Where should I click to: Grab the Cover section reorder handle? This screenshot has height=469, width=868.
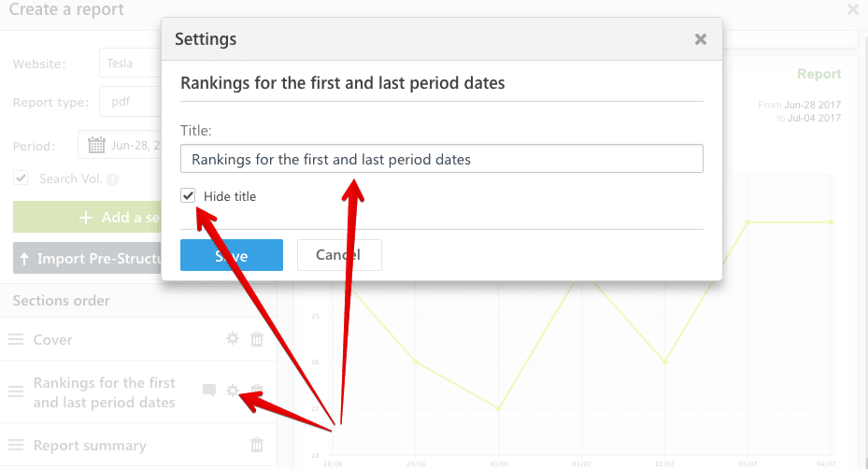click(16, 339)
